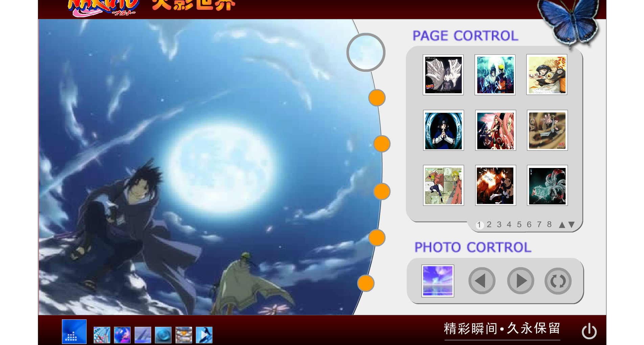Click the large blue dotted-staircase tile
This screenshot has height=345, width=644.
(x=74, y=331)
